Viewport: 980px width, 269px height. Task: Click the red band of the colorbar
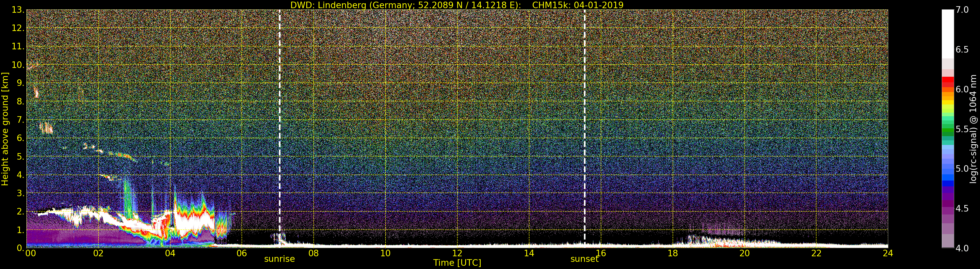[x=948, y=81]
